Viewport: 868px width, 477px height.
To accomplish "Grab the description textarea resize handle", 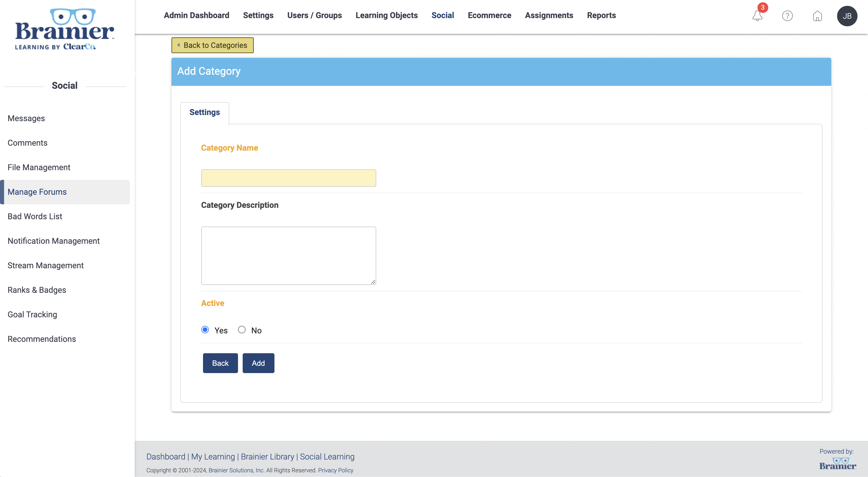I will 373,282.
